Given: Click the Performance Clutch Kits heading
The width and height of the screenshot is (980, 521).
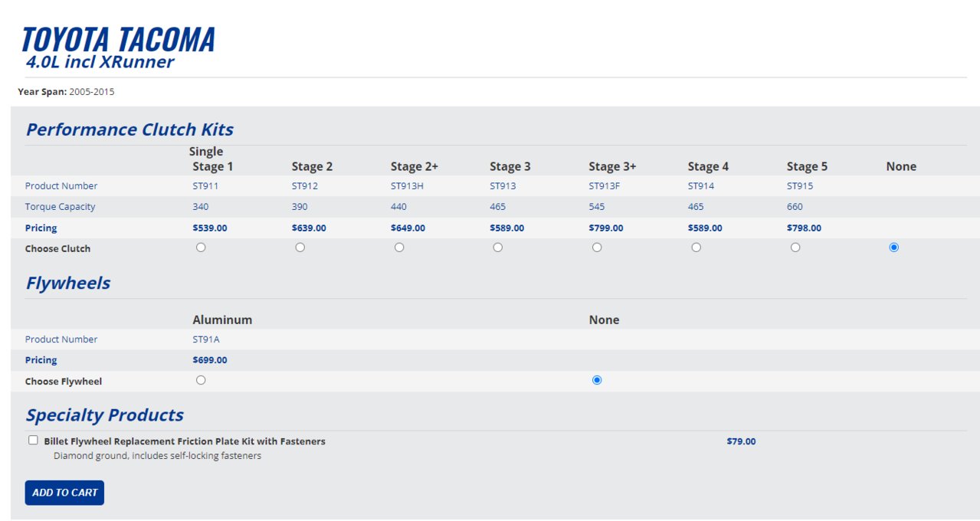Looking at the screenshot, I should (129, 129).
